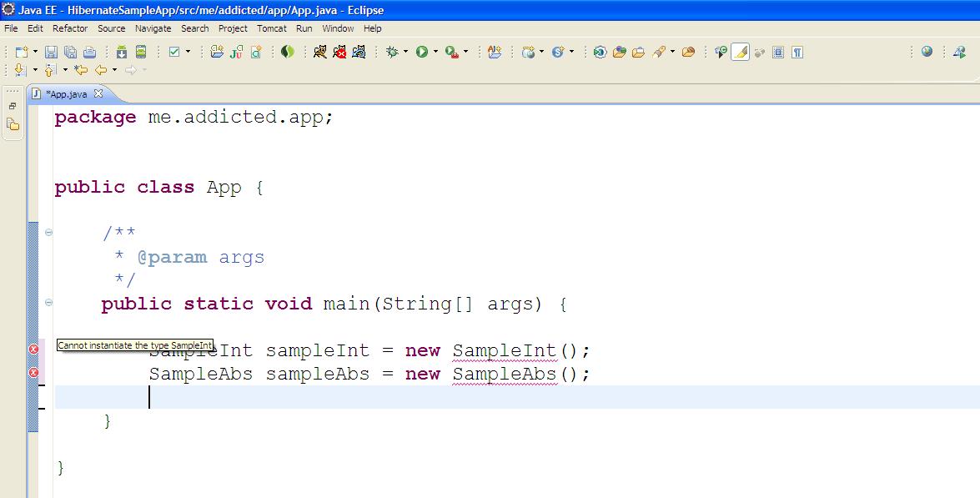Image resolution: width=980 pixels, height=498 pixels.
Task: Toggle Mark Occurrences highlighter button
Action: (740, 53)
